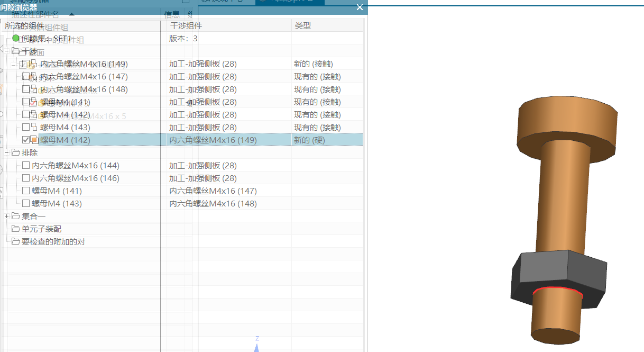
Task: Click the green status icon beside 间隙集:SET1
Action: click(x=15, y=38)
